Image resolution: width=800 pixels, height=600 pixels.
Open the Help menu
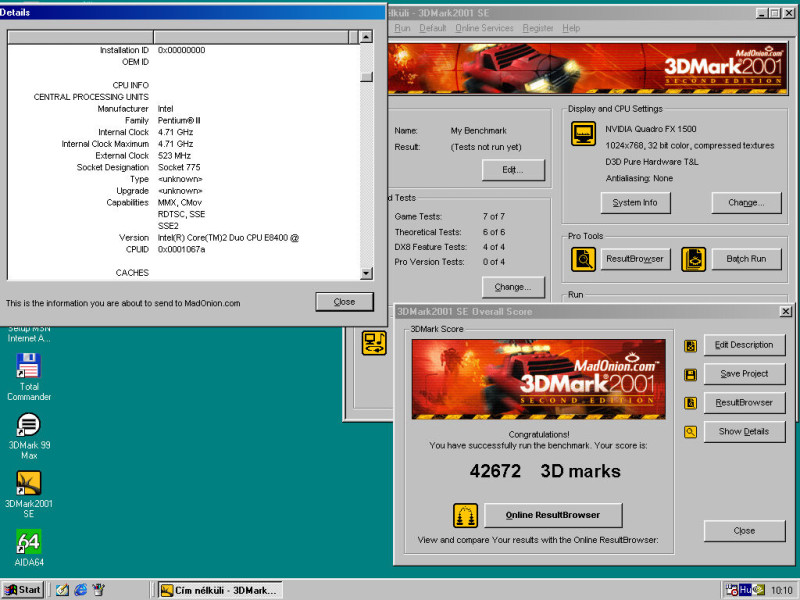coord(571,28)
